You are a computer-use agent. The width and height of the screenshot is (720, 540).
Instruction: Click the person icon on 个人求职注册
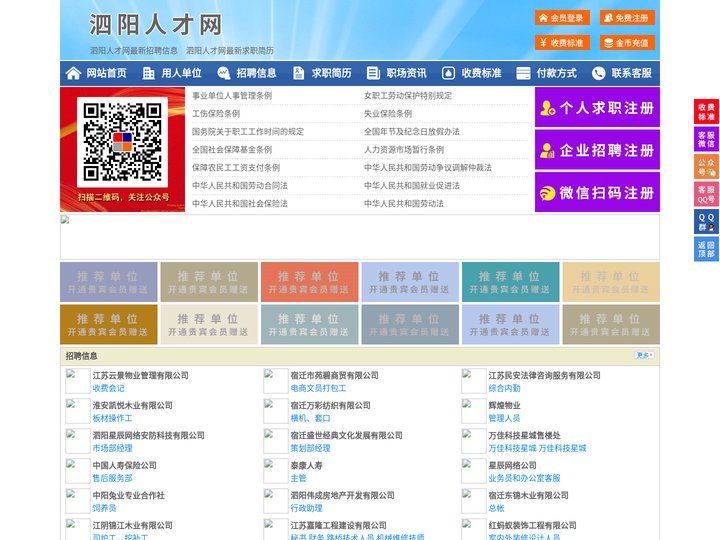pyautogui.click(x=547, y=108)
